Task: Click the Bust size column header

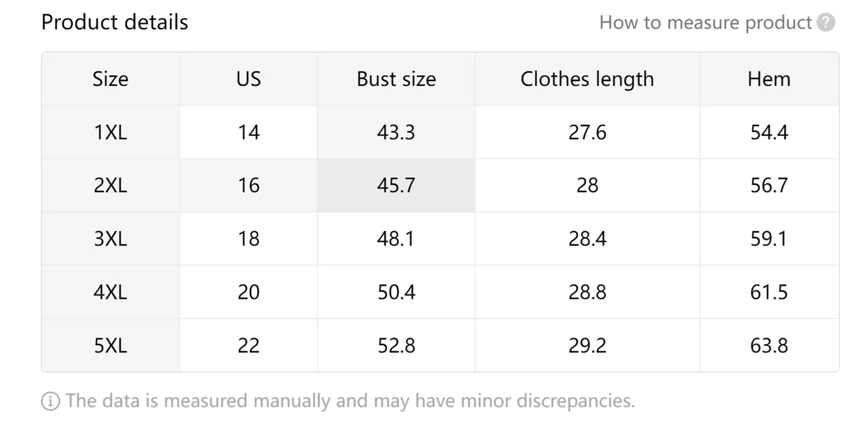Action: (396, 79)
